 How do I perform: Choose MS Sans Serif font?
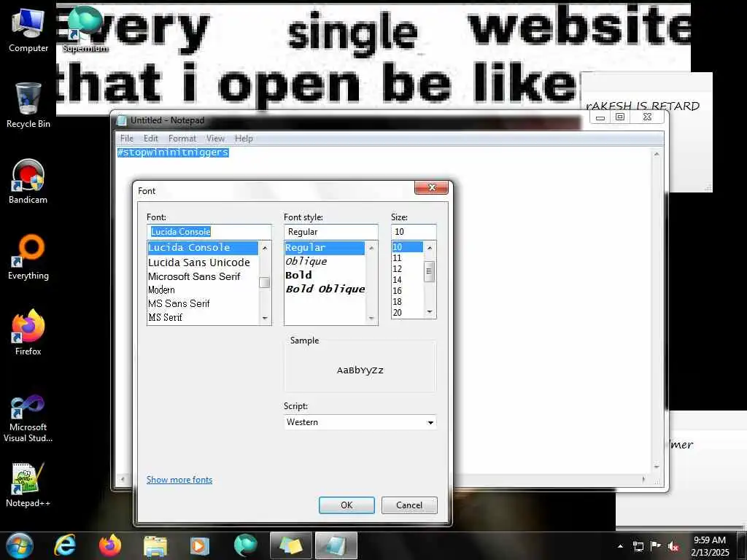(203, 303)
